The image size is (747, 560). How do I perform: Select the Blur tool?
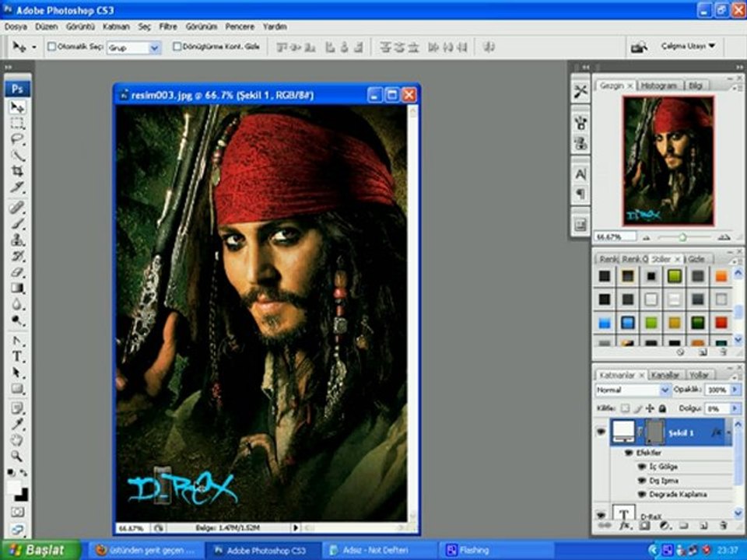click(18, 304)
